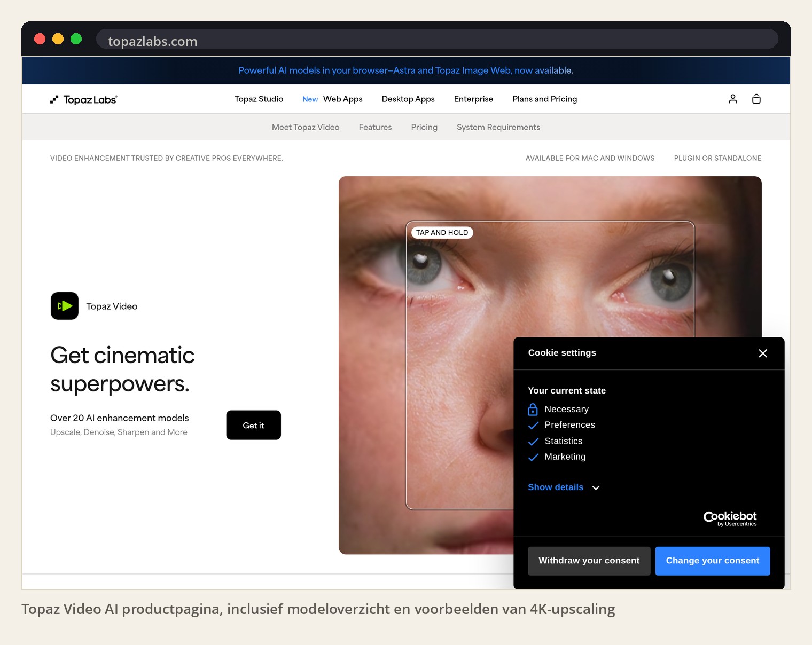The width and height of the screenshot is (812, 645).
Task: Click 'VIDEO ENHANCEMENT TRUSTED BY CREATIVE PROS' text
Action: coord(167,158)
